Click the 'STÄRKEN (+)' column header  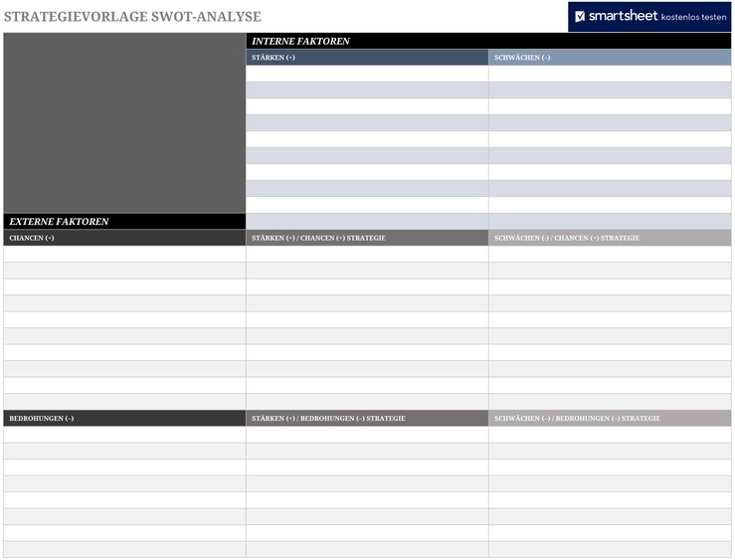coord(367,57)
